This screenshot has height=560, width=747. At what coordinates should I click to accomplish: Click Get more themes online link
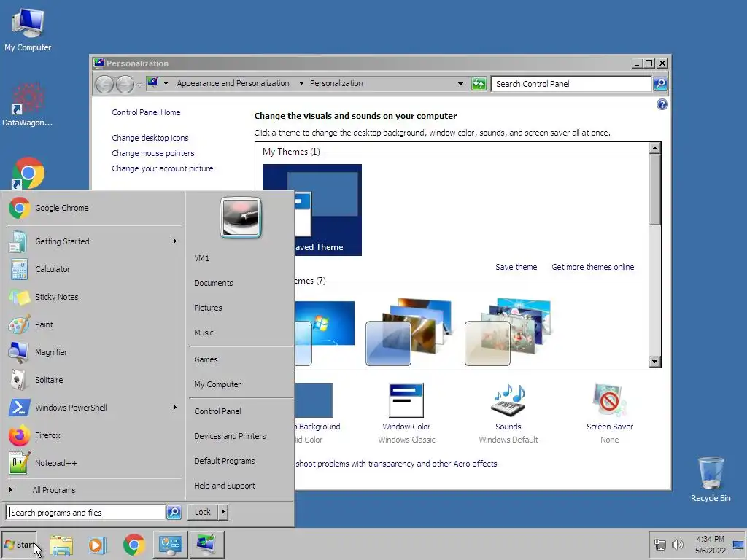point(592,267)
